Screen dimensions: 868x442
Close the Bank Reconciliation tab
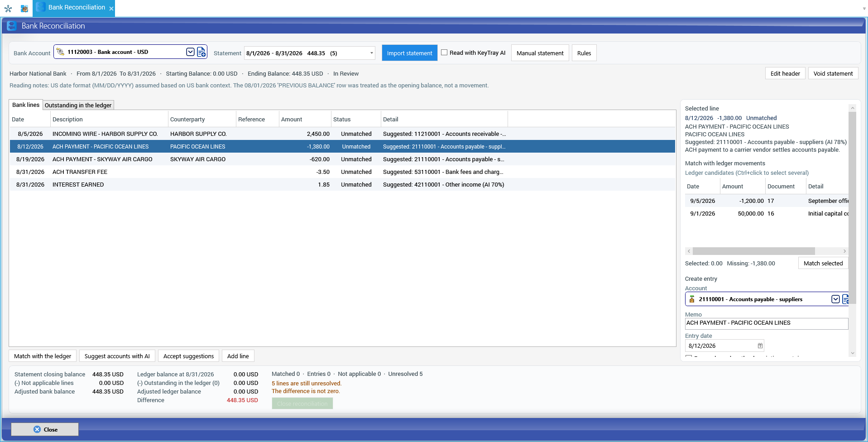[x=111, y=9]
